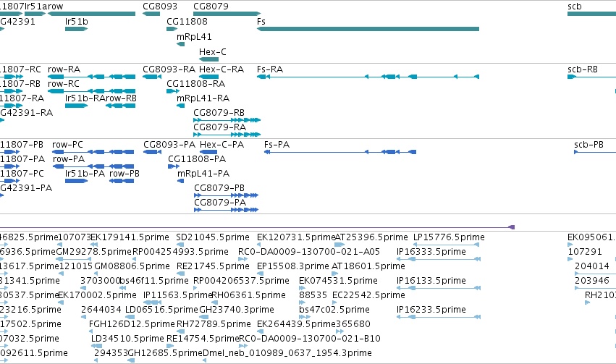The width and height of the screenshot is (616, 364).
Task: Click the SD21045.5prime EST label
Action: coord(213,237)
